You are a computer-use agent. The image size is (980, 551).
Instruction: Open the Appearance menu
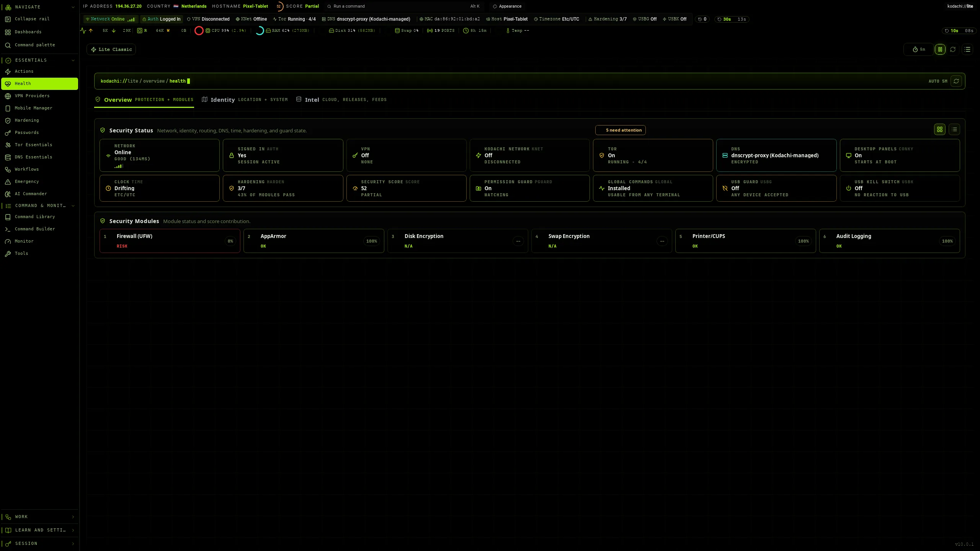tap(507, 7)
